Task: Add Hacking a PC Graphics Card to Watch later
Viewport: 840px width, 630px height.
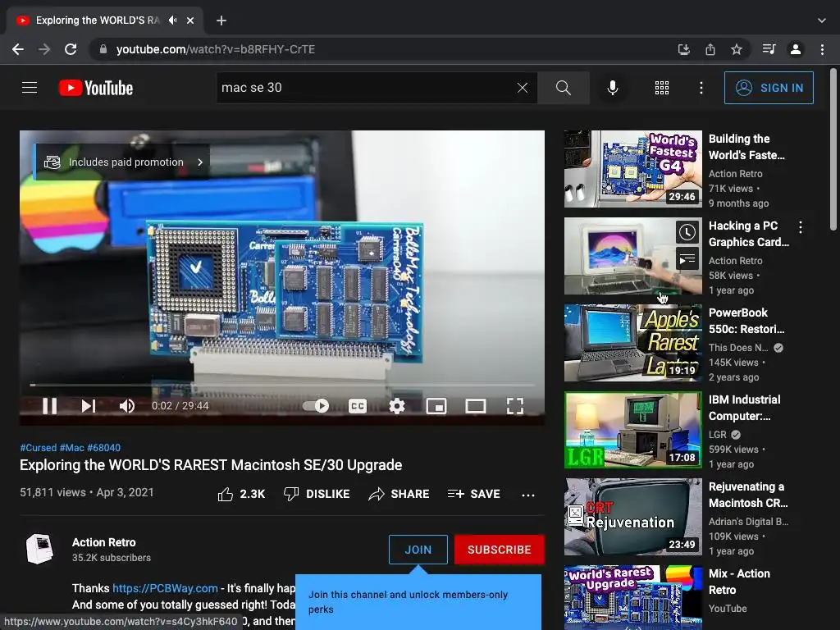Action: click(687, 232)
